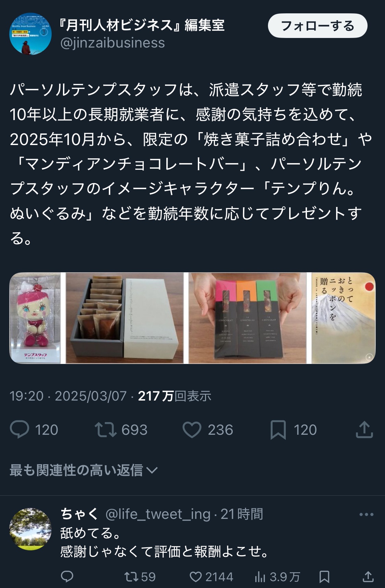Expand 最も関連性の高い返信 sort dropdown
385x588 pixels.
[x=84, y=470]
